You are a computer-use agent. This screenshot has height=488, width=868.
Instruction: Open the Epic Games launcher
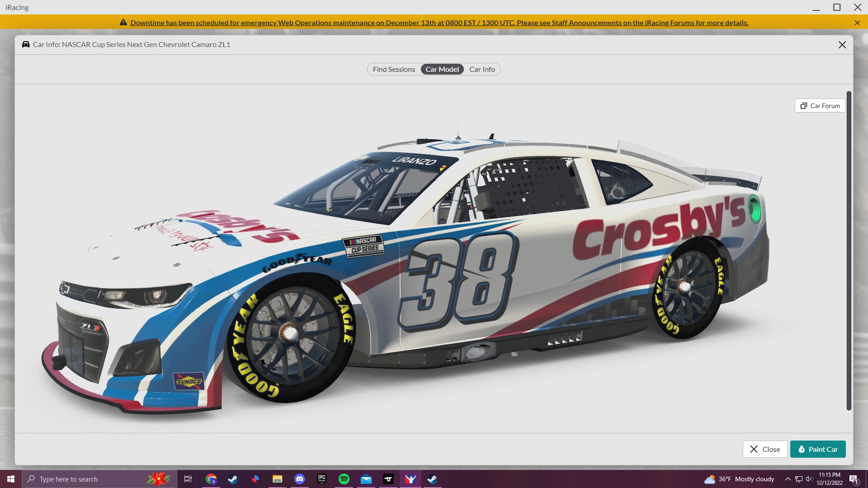click(322, 479)
